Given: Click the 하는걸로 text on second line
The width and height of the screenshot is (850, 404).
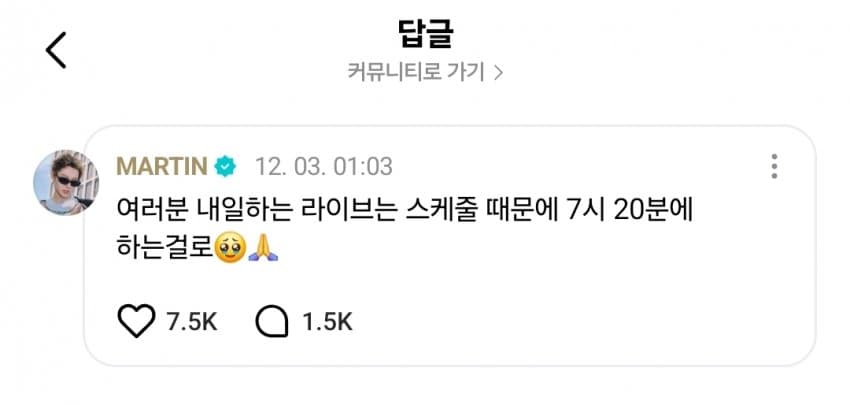Looking at the screenshot, I should (165, 248).
